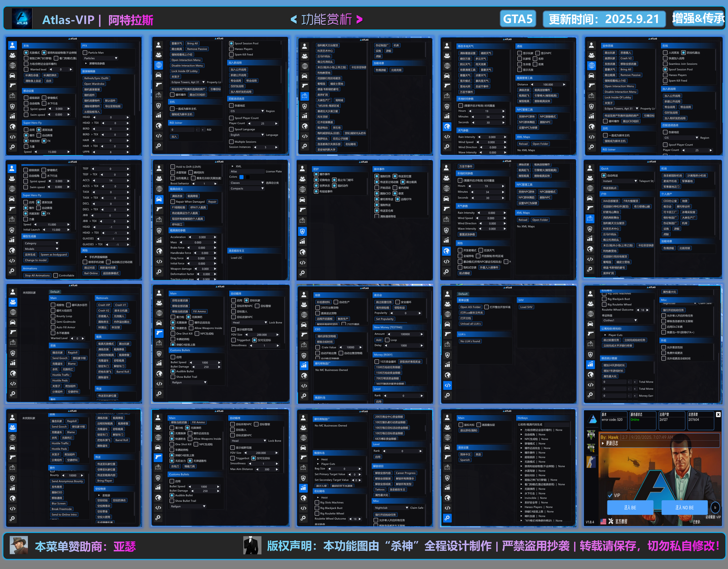
Task: Click the round 'b' avatar button
Action: pyautogui.click(x=715, y=508)
